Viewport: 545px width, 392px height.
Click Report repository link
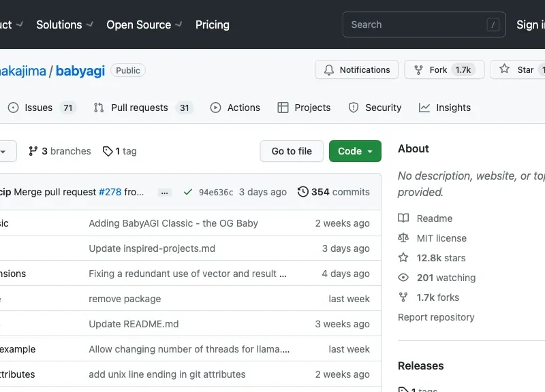pyautogui.click(x=436, y=317)
